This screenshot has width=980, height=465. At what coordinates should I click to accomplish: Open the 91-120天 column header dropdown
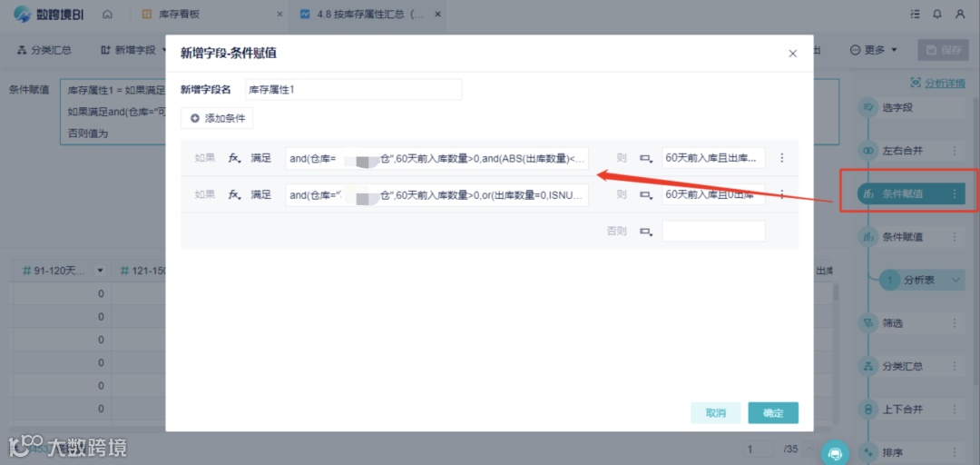(x=100, y=271)
